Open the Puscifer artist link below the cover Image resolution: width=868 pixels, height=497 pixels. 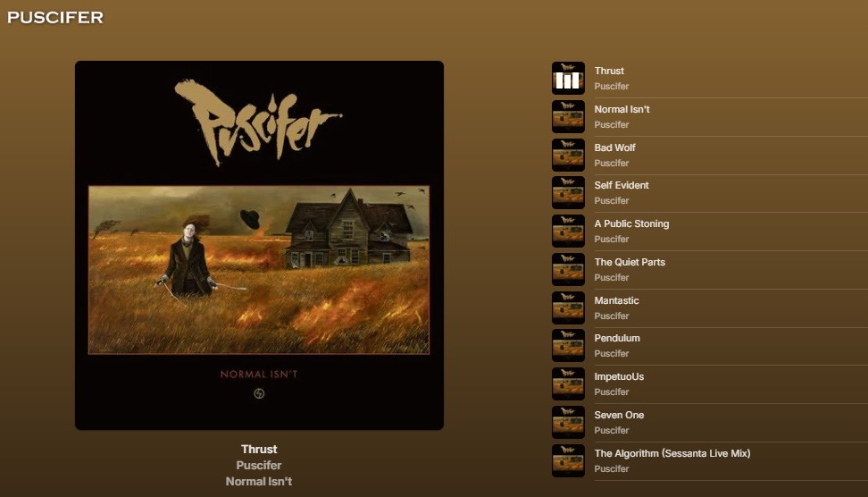pyautogui.click(x=259, y=466)
